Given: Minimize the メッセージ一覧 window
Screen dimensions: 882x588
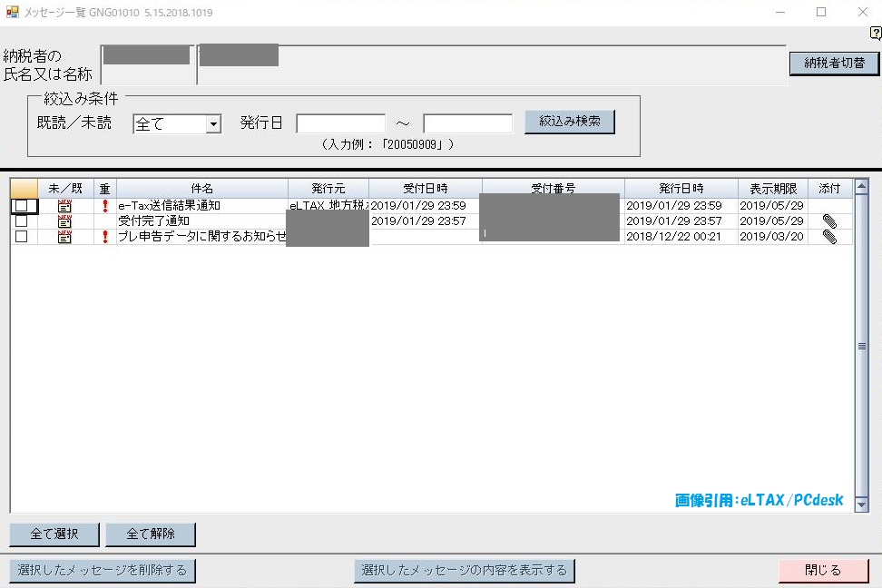Looking at the screenshot, I should 780,12.
